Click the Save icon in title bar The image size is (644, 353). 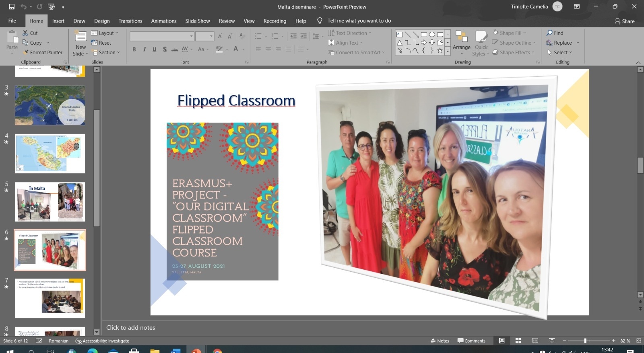click(x=12, y=6)
